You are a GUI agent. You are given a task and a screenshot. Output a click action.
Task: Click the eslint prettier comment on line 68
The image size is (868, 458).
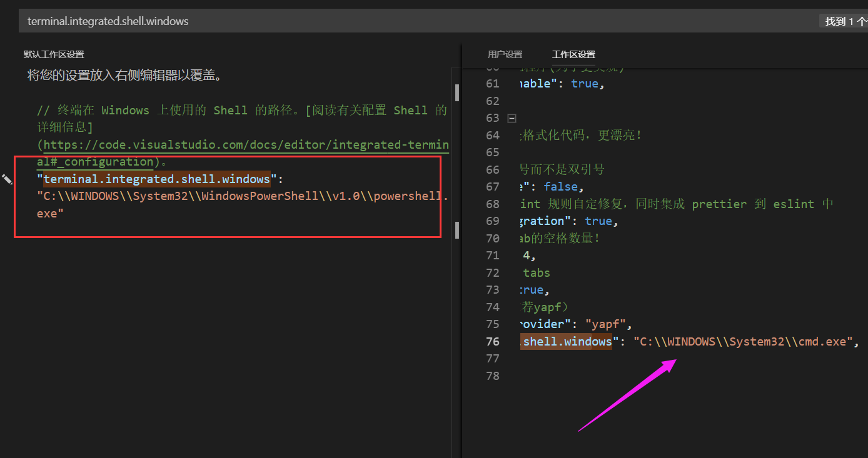point(677,204)
